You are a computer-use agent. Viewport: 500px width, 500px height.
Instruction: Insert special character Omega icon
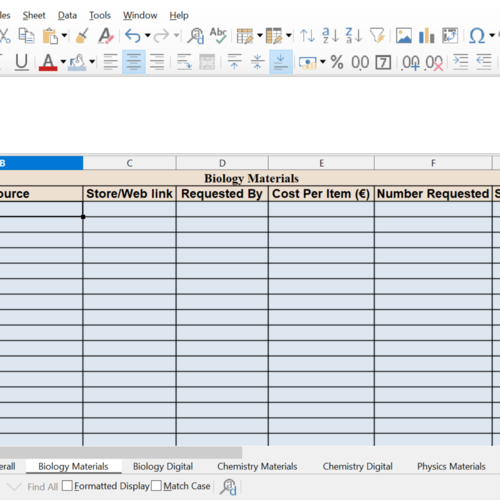(477, 35)
